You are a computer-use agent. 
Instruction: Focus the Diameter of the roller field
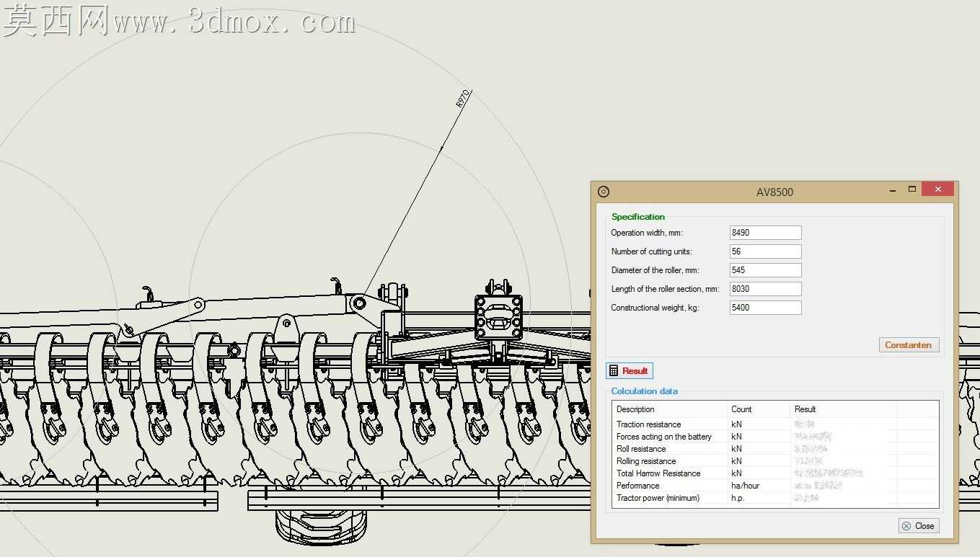click(x=765, y=270)
